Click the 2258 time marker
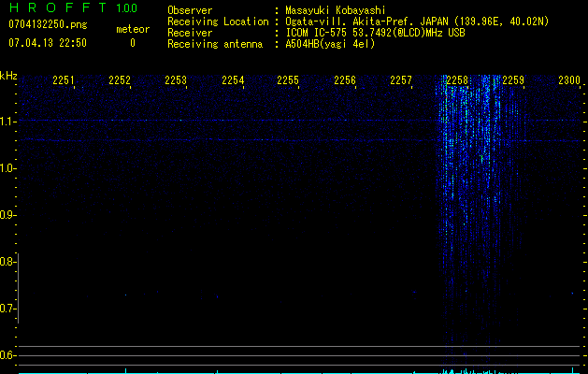Viewport: 588px width, 374px height. 457,80
